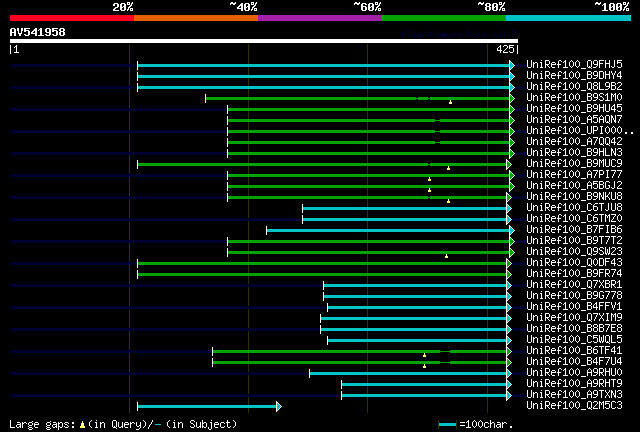The height and width of the screenshot is (432, 640).
Task: Click the yellow query-gap marker on A7PI77 row
Action: pyautogui.click(x=429, y=179)
